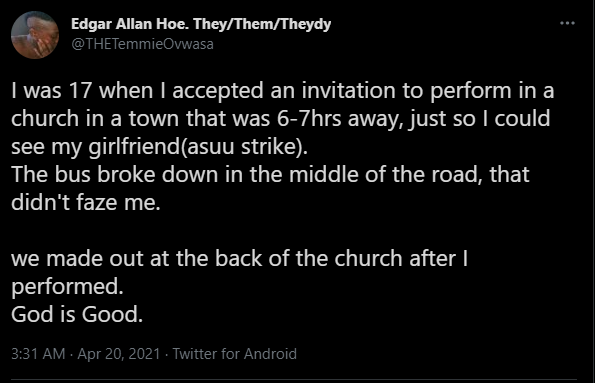Open Edgar Allan Hoe's profile picture

coord(35,35)
